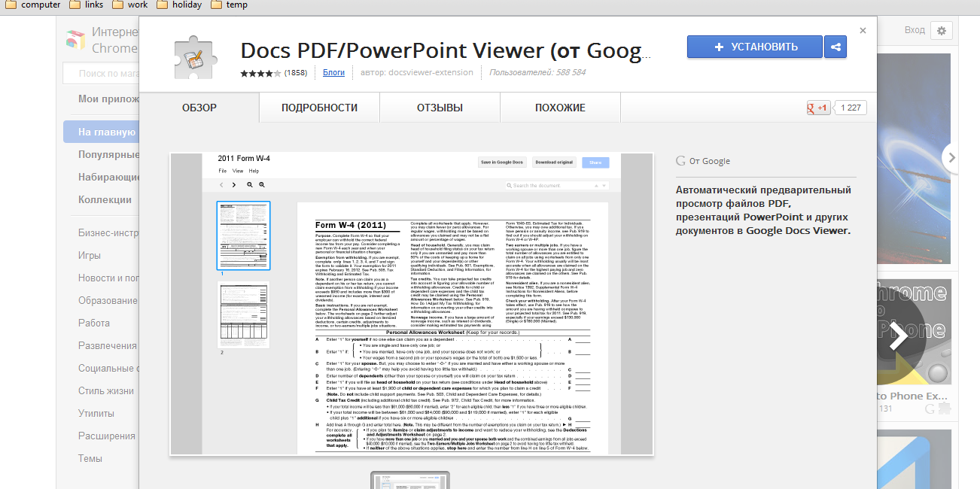Switch to the ПОДРОБНОСТИ tab
This screenshot has width=980, height=489.
[x=319, y=108]
